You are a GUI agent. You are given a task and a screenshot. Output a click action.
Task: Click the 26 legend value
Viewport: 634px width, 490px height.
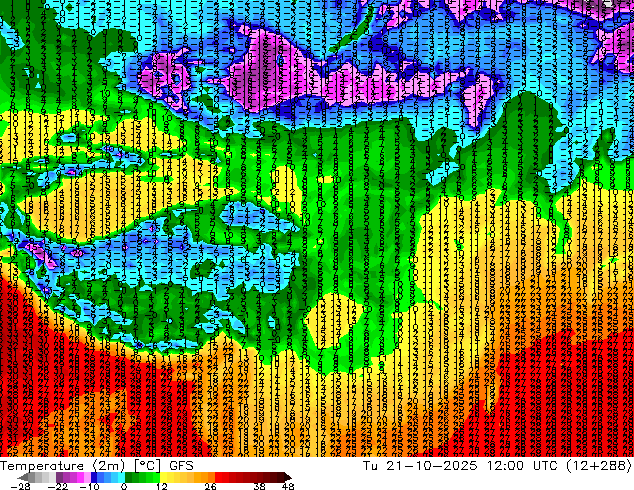[x=210, y=486]
